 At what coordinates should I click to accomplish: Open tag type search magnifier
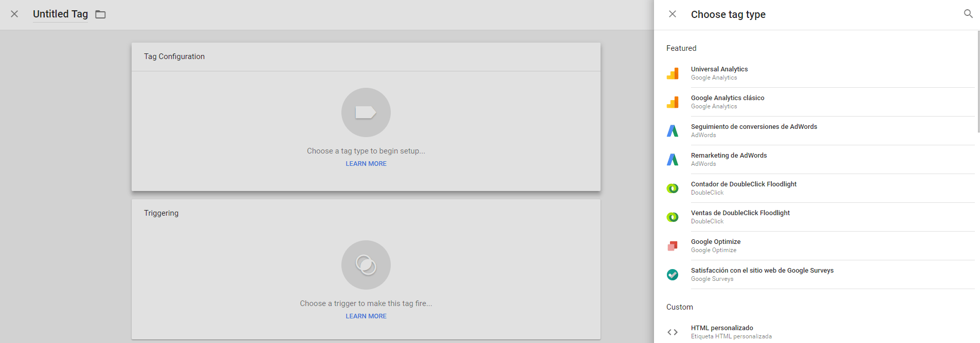[968, 14]
